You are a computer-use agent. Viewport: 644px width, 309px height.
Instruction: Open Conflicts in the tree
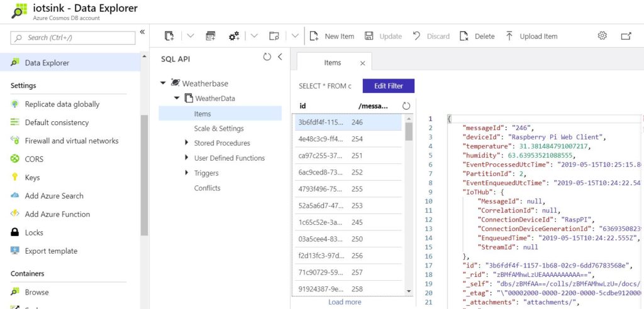click(208, 188)
